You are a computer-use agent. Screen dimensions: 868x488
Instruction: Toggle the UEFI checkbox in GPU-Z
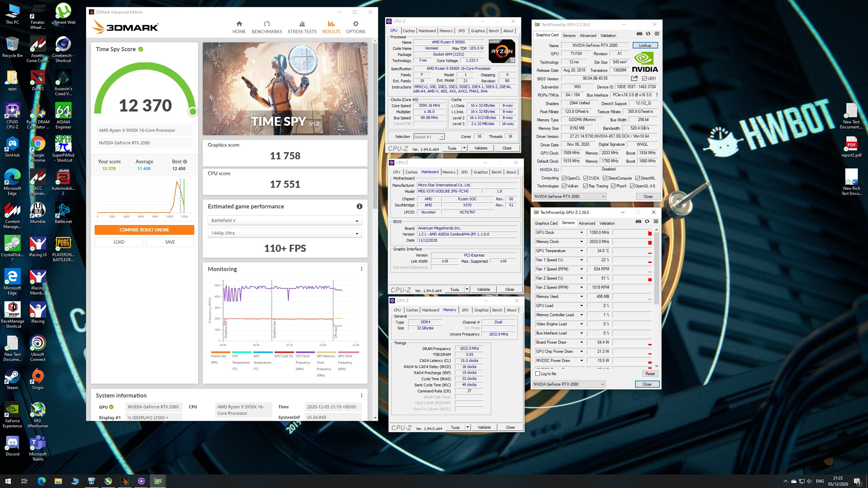[x=644, y=79]
